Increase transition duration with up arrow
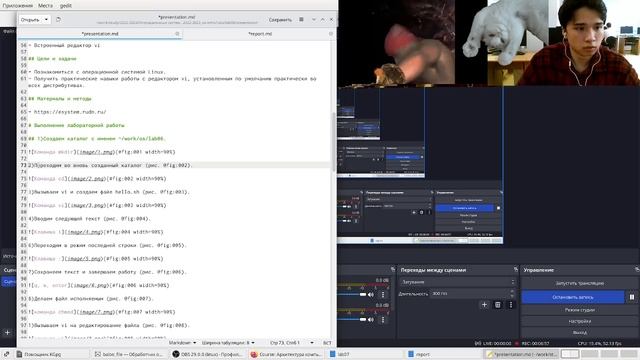This screenshot has width=640, height=360. pyautogui.click(x=512, y=291)
